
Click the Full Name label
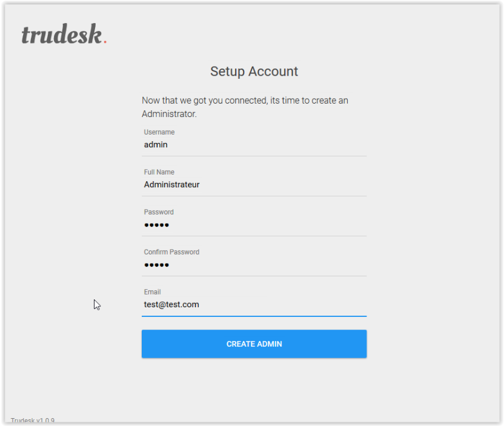[x=159, y=172]
